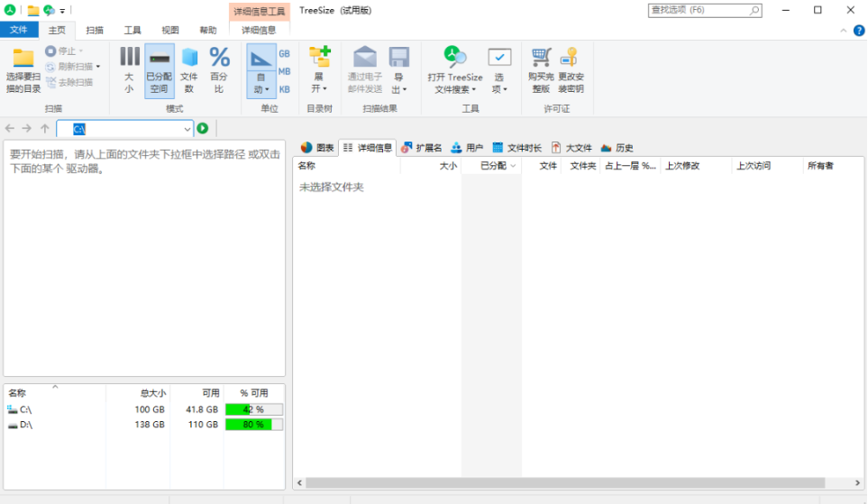868x504 pixels.
Task: Sort by the Owner column header
Action: pyautogui.click(x=833, y=166)
